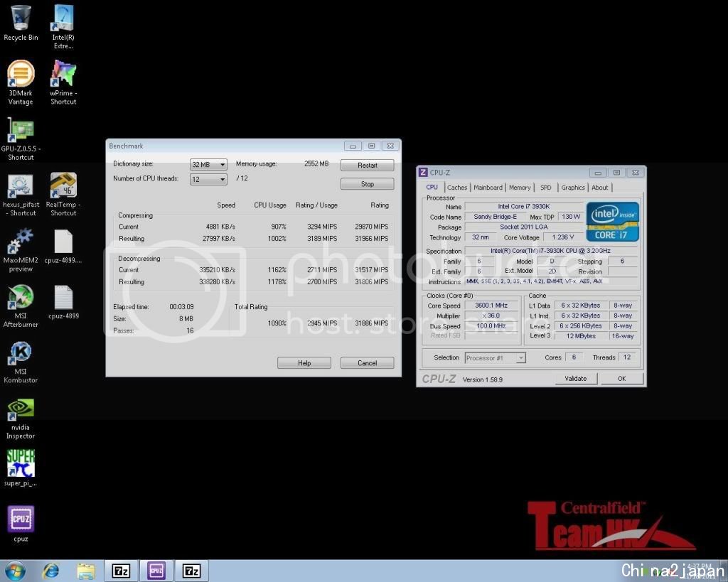This screenshot has height=582, width=728.
Task: Open the SPD tab in CPU-Z
Action: pyautogui.click(x=546, y=188)
